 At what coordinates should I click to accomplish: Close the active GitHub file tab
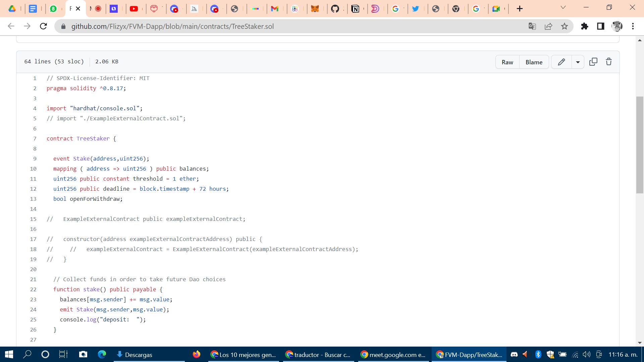(x=78, y=9)
